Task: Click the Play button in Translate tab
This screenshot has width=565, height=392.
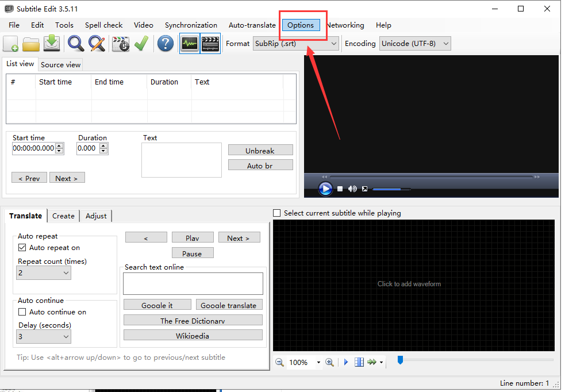Action: tap(193, 237)
